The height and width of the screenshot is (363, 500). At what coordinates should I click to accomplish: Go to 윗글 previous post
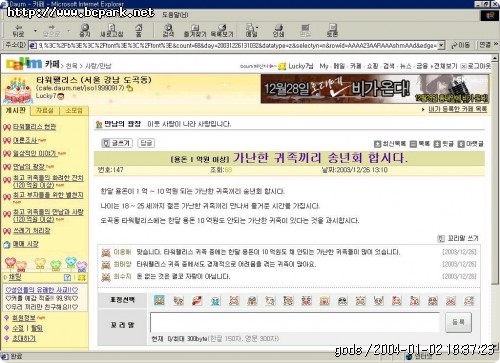pos(444,144)
